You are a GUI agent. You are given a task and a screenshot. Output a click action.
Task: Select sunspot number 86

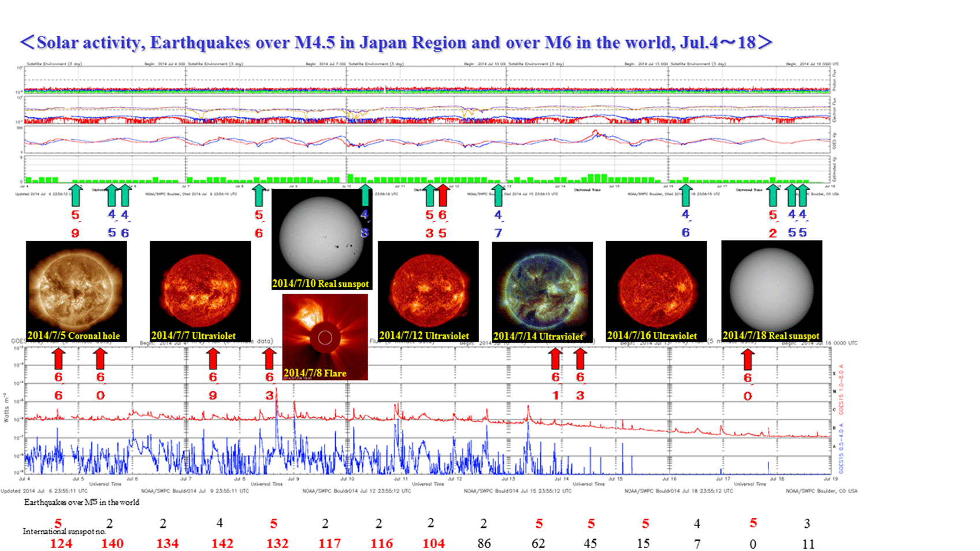[484, 543]
